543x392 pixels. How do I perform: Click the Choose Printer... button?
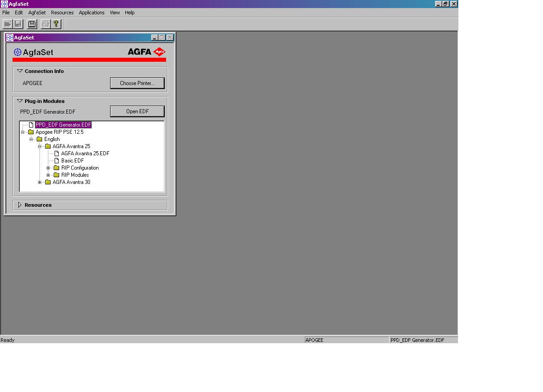point(137,83)
